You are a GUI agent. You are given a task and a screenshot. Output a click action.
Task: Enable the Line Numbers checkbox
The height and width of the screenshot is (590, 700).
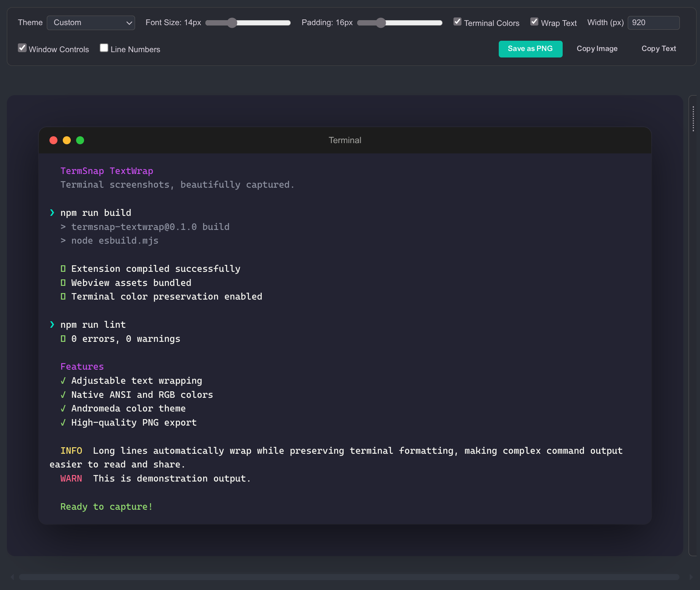point(104,48)
